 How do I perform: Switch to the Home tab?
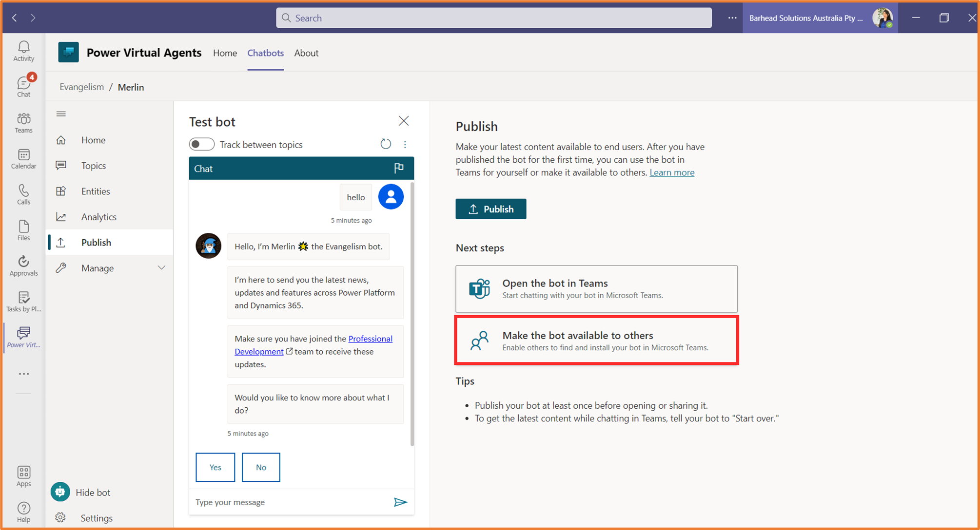click(x=225, y=53)
